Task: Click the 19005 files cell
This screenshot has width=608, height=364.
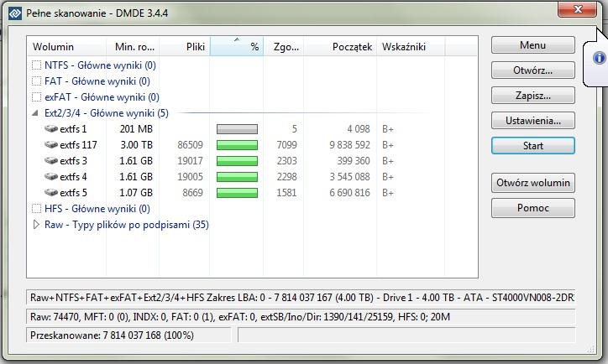Action: (x=190, y=177)
